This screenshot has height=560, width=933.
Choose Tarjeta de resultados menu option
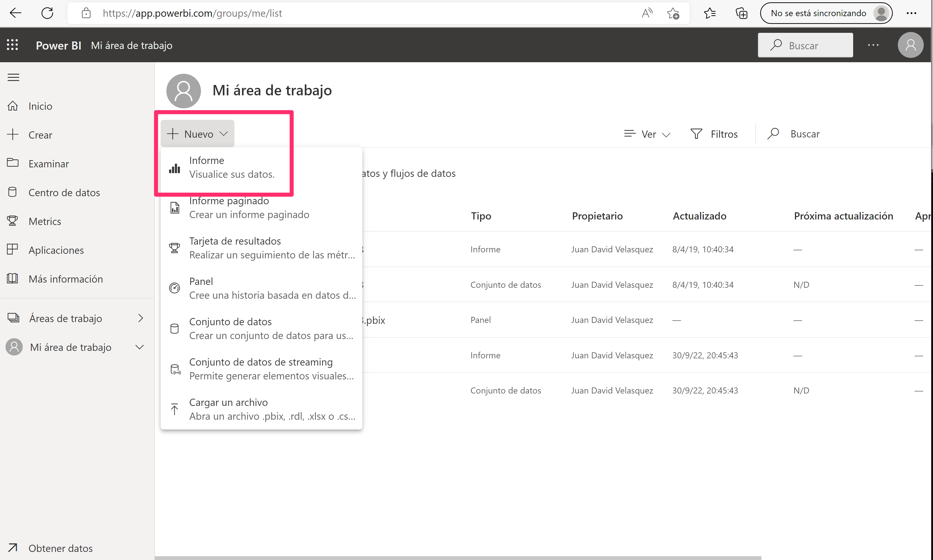coord(261,248)
